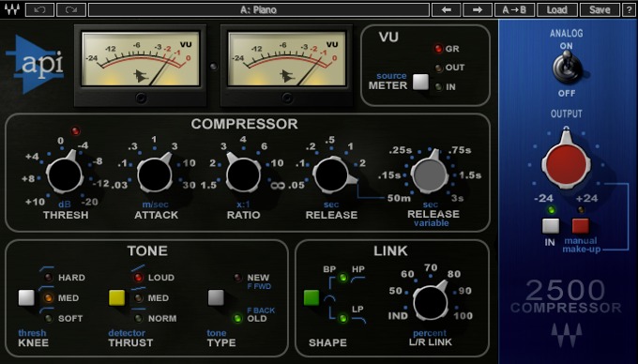This screenshot has width=638, height=364.
Task: Go to the previous preset arrow
Action: (x=447, y=9)
